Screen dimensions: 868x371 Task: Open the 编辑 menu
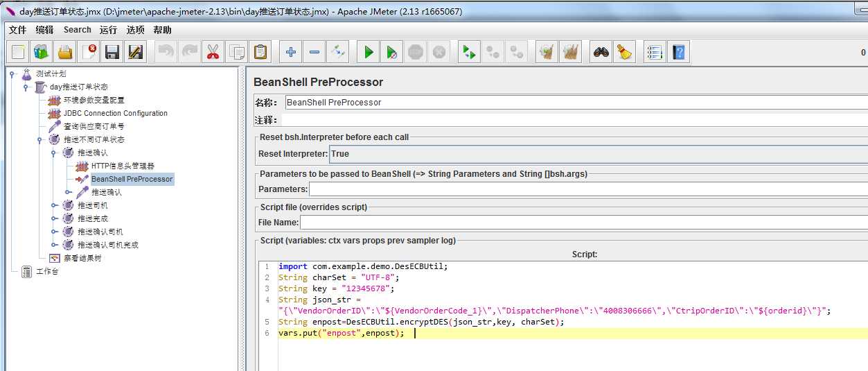coord(44,30)
